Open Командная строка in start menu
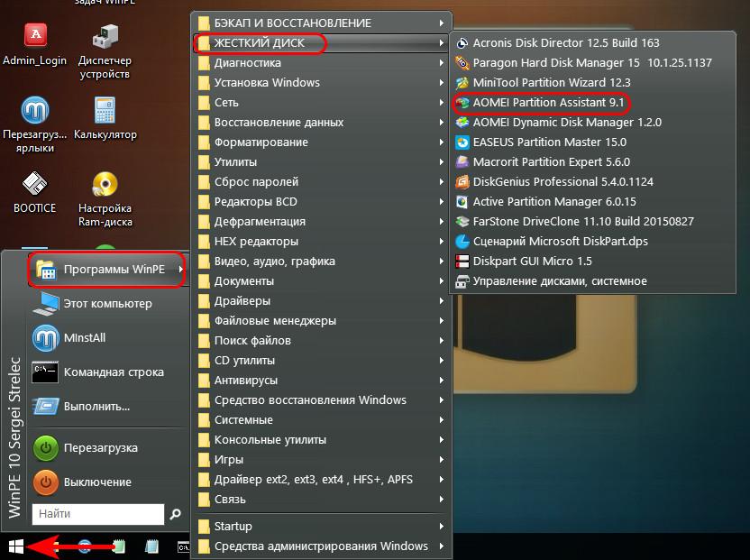Viewport: 750px width, 560px height. point(108,372)
